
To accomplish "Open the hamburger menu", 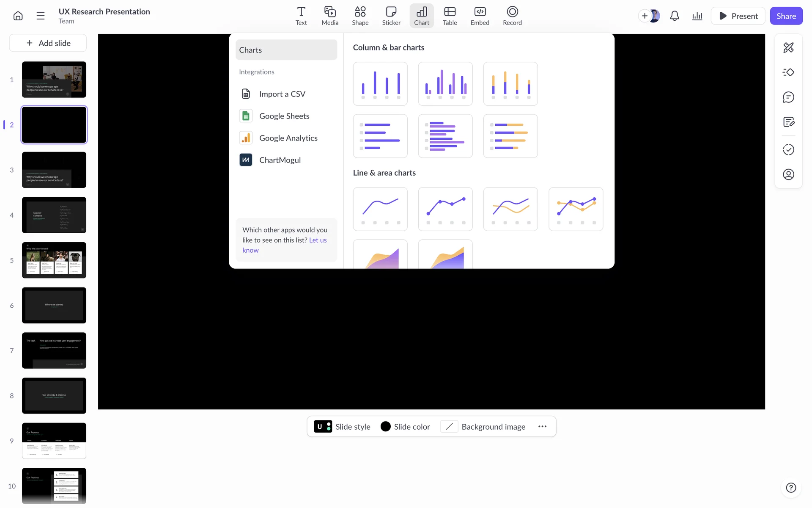I will pos(41,16).
